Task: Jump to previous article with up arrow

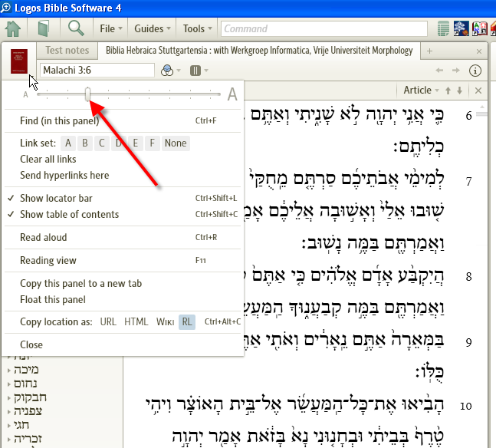Action: pos(448,91)
